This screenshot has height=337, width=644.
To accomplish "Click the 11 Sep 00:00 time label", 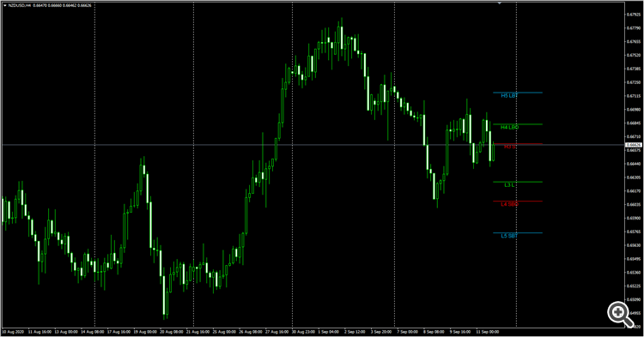I will pos(487,332).
